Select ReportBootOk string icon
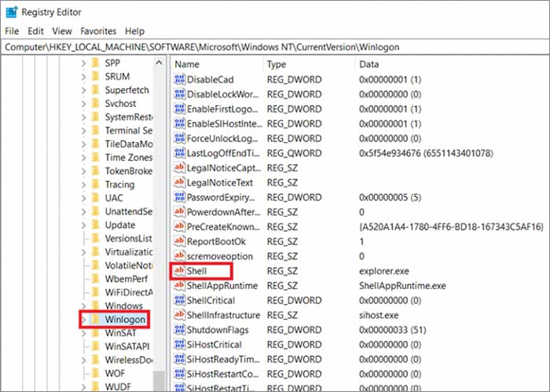The width and height of the screenshot is (550, 392). point(179,241)
